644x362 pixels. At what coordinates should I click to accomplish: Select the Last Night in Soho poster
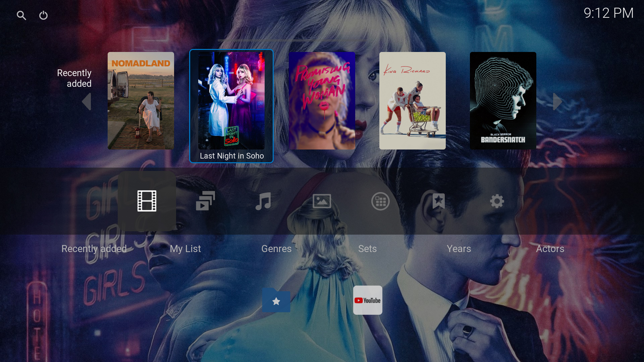(x=231, y=101)
